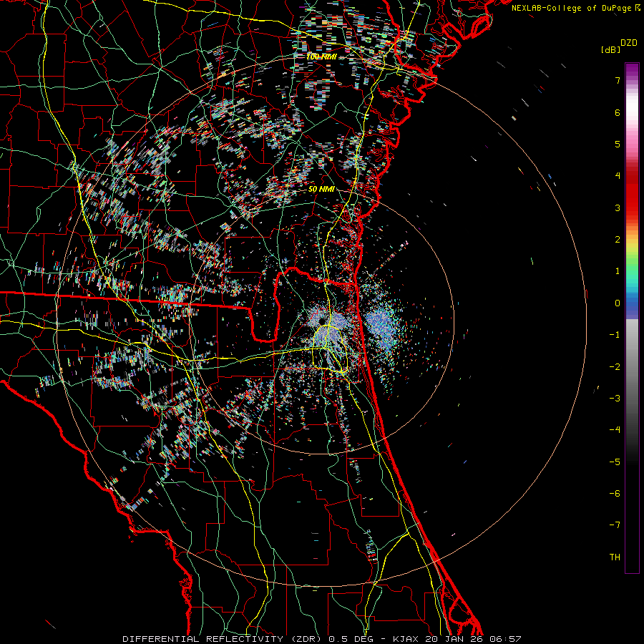
Task: Click the -4 value on the color scale
Action: coord(615,430)
